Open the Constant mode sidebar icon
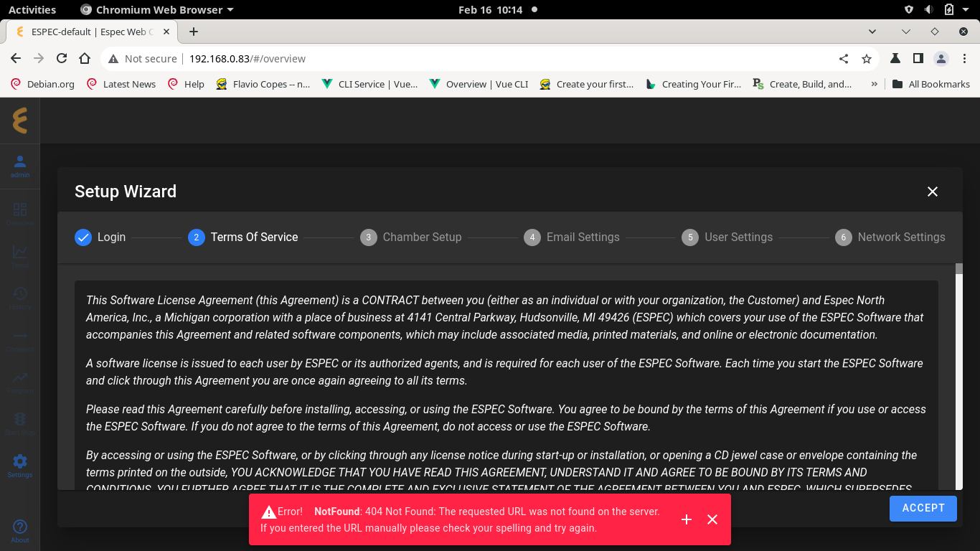 coord(20,340)
